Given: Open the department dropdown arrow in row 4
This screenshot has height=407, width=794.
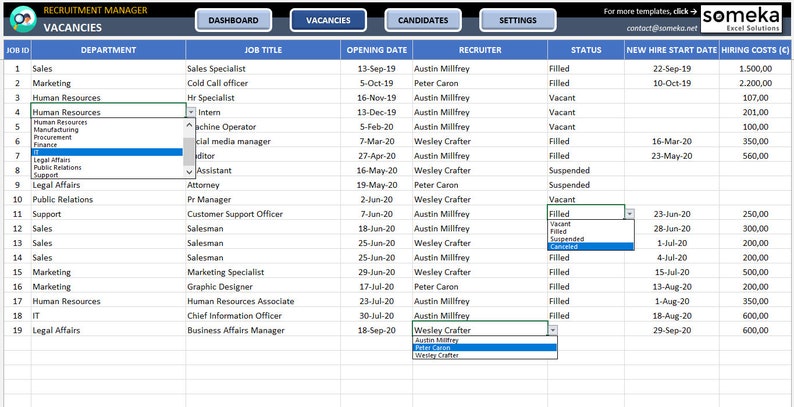Looking at the screenshot, I should point(190,112).
